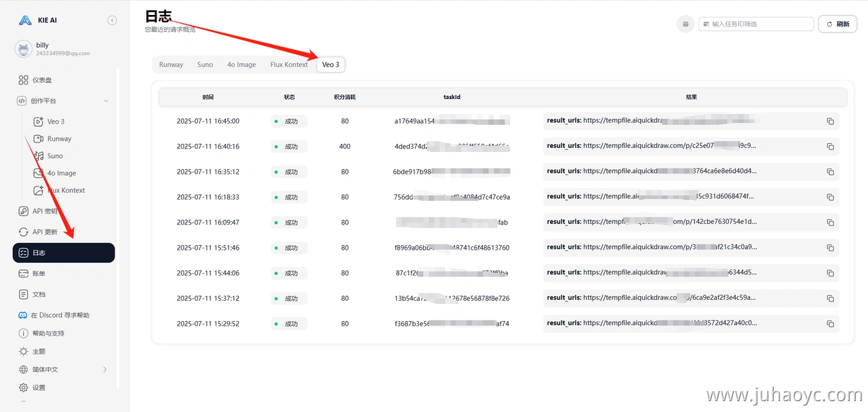The image size is (868, 412).
Task: Click the billy user avatar
Action: coord(24,49)
